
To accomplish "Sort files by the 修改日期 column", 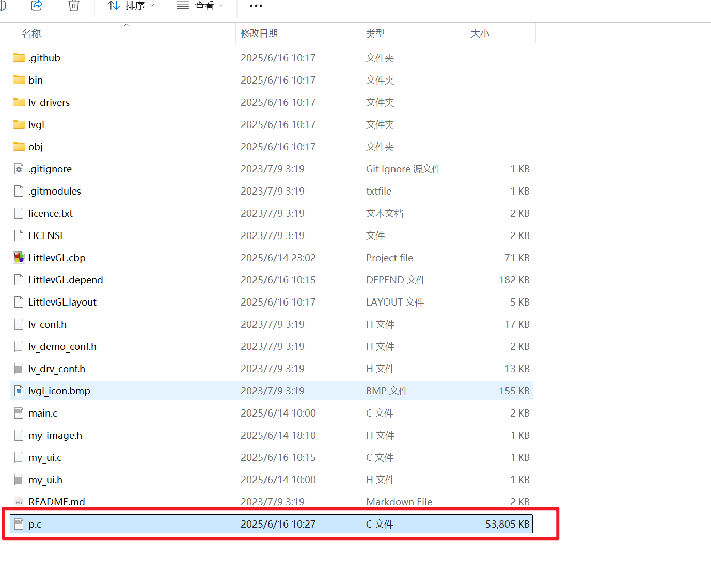I will tap(259, 33).
